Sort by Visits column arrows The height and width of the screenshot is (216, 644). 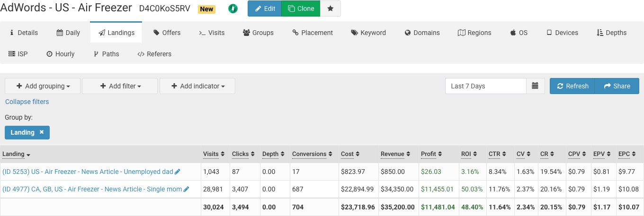pyautogui.click(x=224, y=154)
